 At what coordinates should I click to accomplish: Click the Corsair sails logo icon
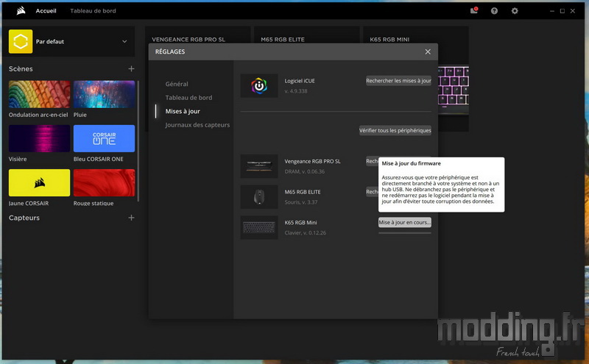click(21, 10)
